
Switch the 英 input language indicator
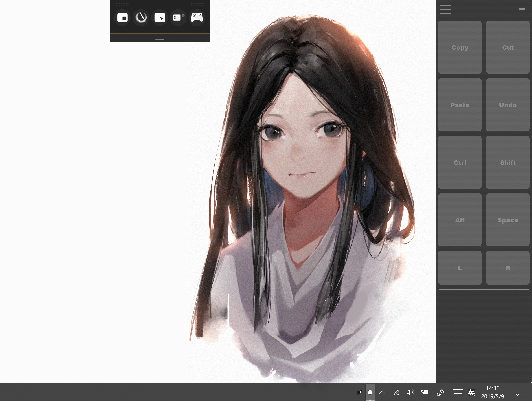(472, 392)
